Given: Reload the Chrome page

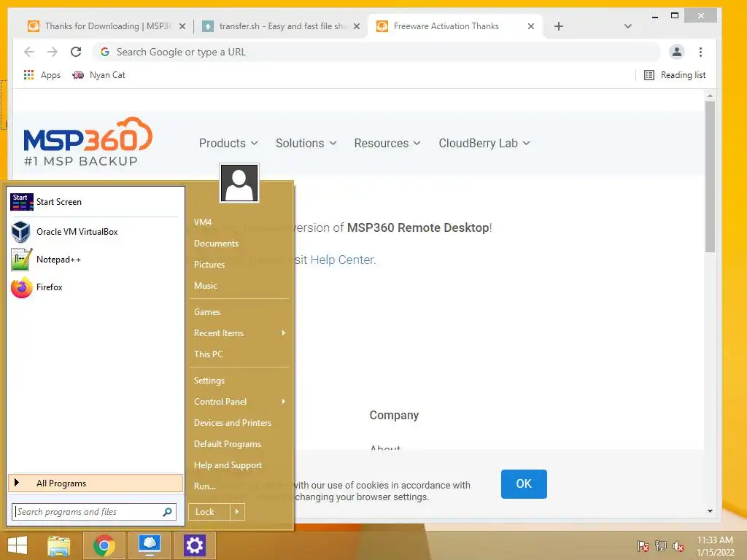Looking at the screenshot, I should click(x=76, y=52).
